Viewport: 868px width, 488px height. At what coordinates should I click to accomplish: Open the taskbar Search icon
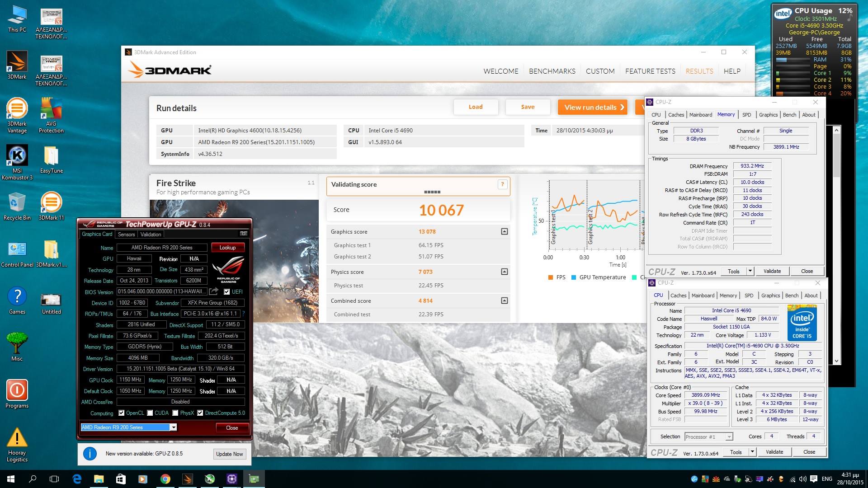pos(33,479)
